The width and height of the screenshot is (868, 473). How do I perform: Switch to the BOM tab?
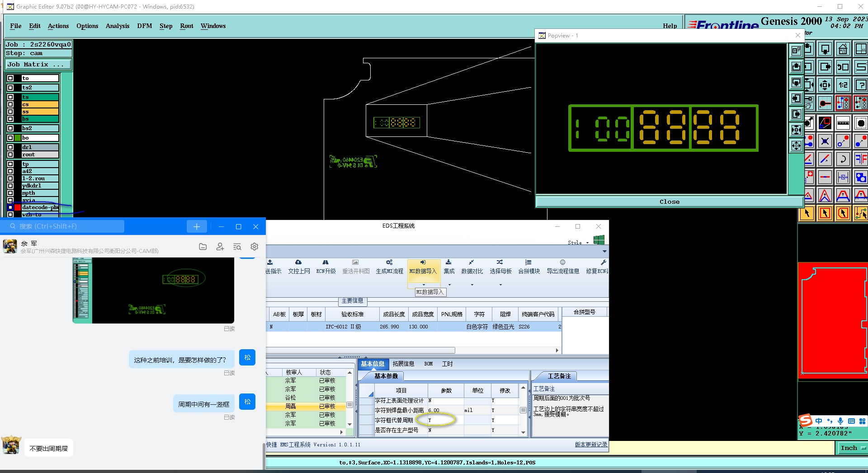coord(428,364)
